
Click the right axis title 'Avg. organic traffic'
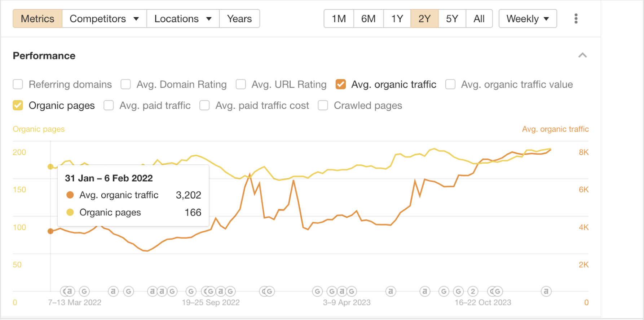click(555, 129)
